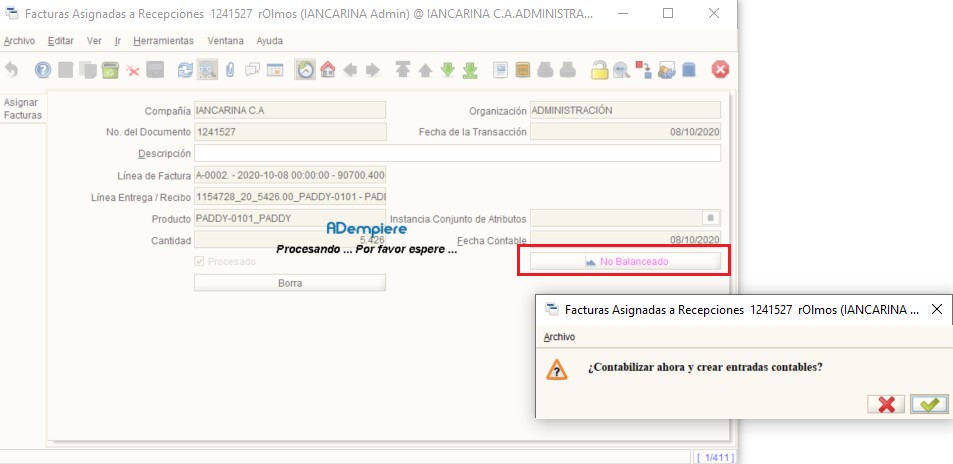This screenshot has width=953, height=464.
Task: Open the paperclip Attachment icon
Action: 230,70
